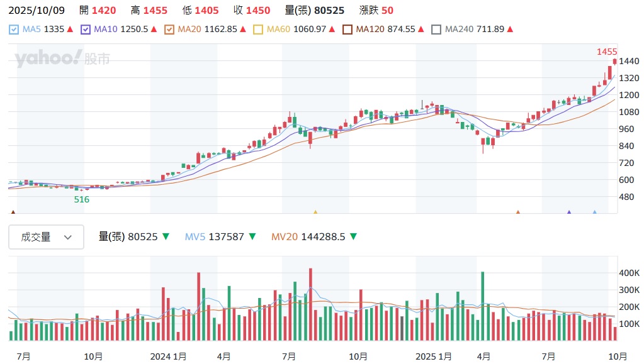Click the orange triangle marker near May 2025
Image resolution: width=644 pixels, height=364 pixels.
518,212
